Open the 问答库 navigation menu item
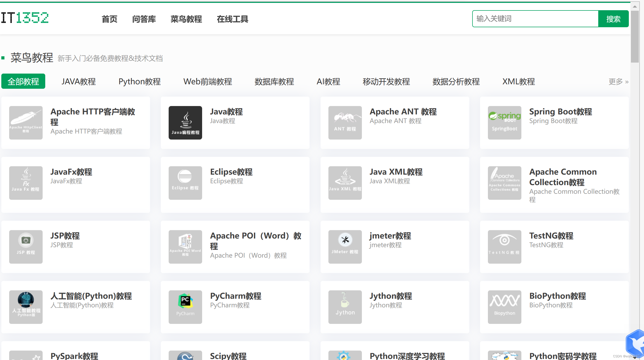Viewport: 644px width, 360px height. (x=144, y=19)
